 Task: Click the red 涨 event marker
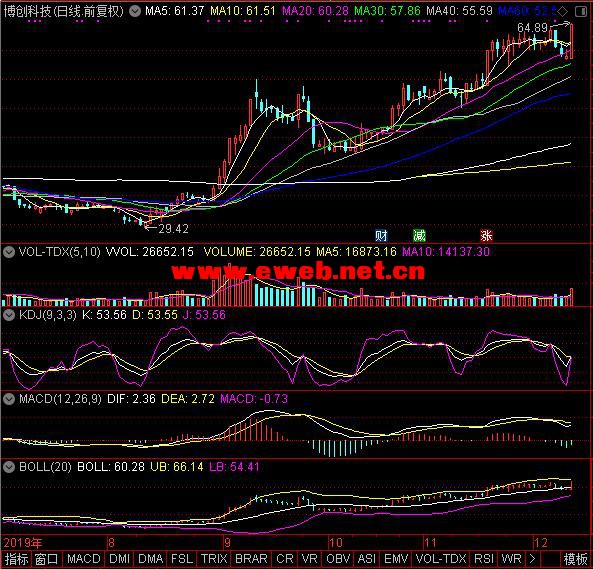pos(486,236)
